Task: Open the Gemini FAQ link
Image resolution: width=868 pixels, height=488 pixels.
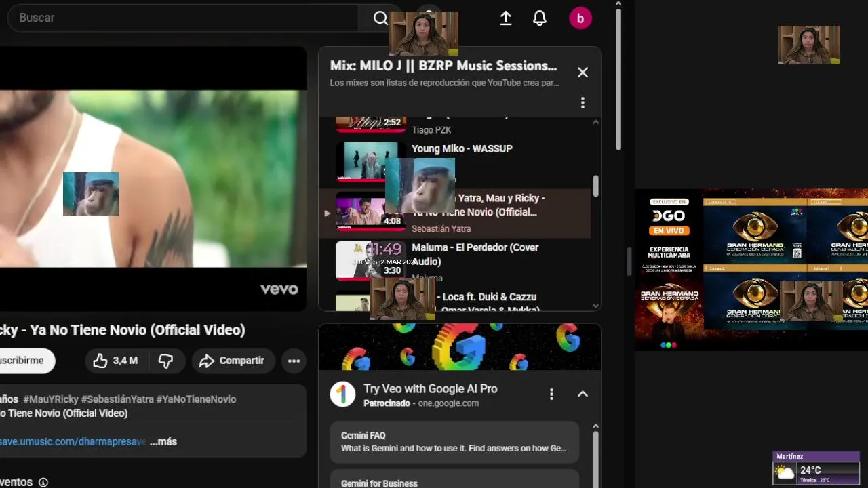Action: pyautogui.click(x=454, y=442)
